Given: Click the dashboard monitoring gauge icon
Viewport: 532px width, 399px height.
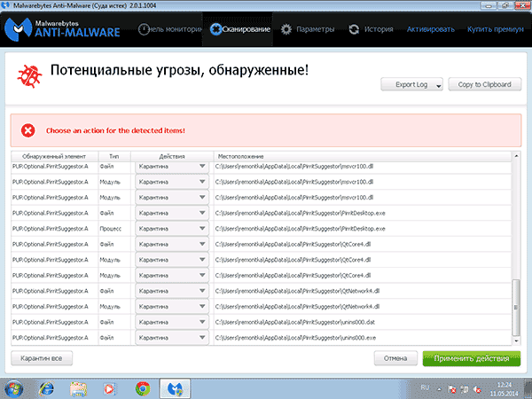Looking at the screenshot, I should click(x=144, y=29).
